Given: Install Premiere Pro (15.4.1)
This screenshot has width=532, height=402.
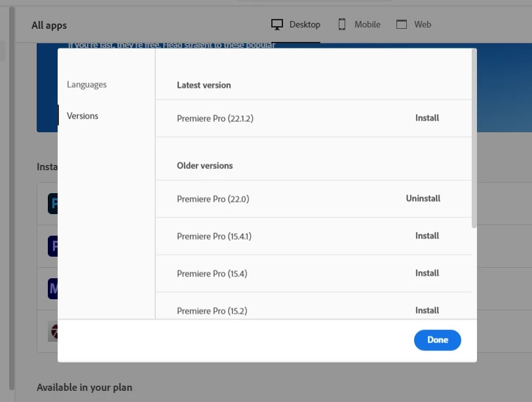Looking at the screenshot, I should coord(427,236).
